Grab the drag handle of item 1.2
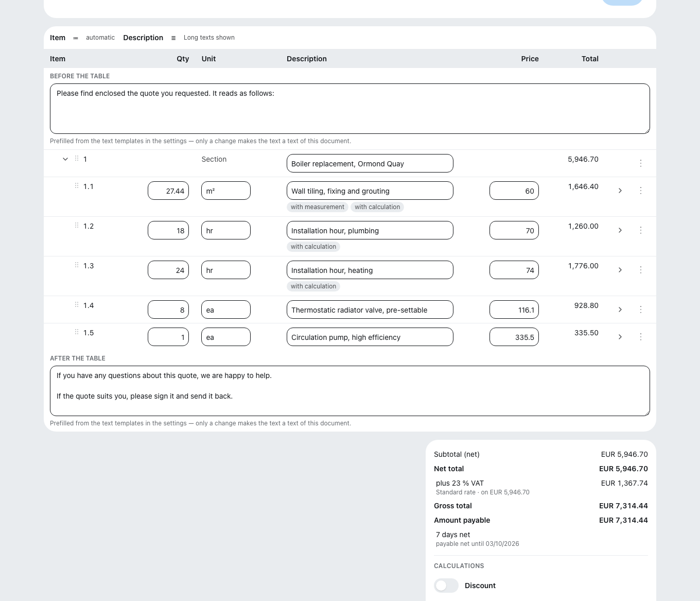The image size is (700, 601). click(x=77, y=226)
